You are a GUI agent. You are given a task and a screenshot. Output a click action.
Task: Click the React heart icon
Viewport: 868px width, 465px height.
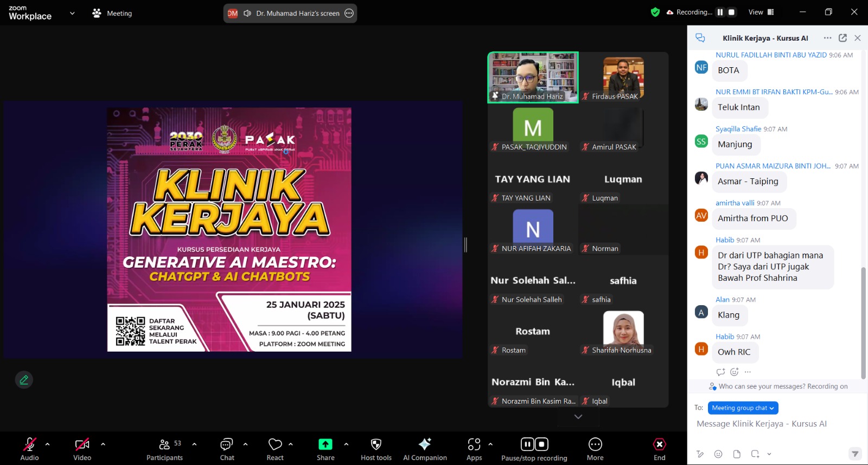275,444
